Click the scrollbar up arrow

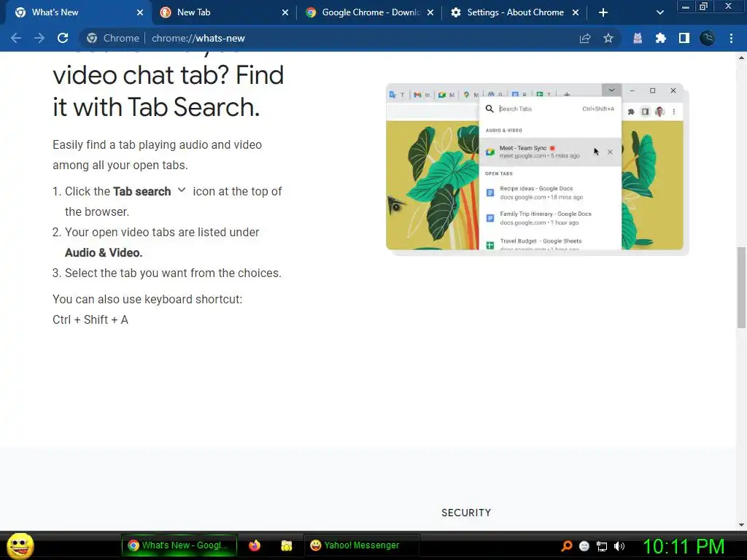click(x=741, y=58)
